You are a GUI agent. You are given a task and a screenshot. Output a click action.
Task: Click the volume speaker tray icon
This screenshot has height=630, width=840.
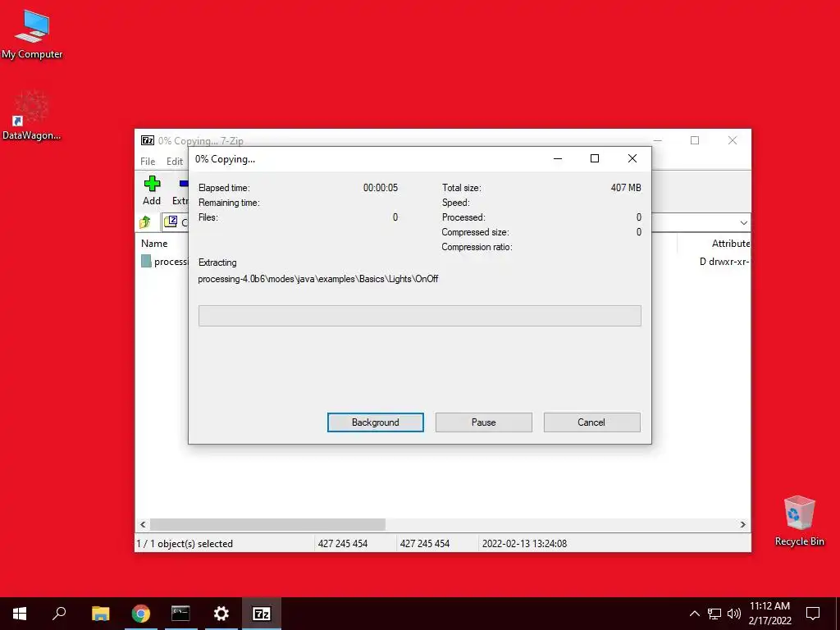(734, 614)
